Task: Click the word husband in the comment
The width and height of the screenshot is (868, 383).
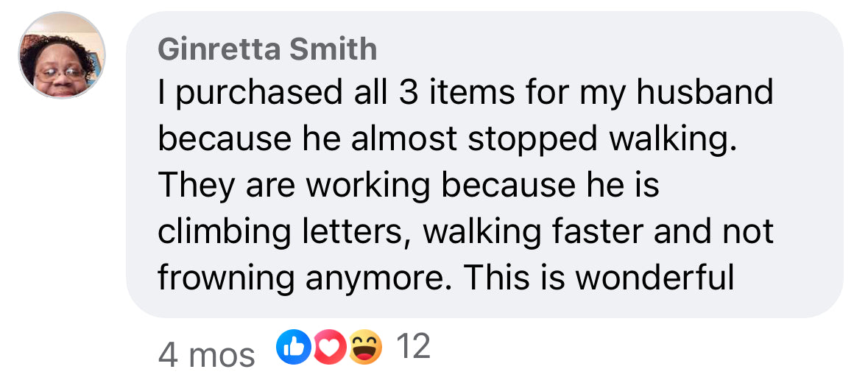Action: [708, 94]
